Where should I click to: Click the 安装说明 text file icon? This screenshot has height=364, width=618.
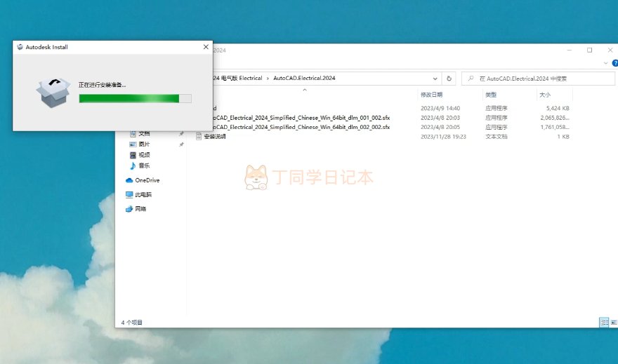click(x=199, y=137)
